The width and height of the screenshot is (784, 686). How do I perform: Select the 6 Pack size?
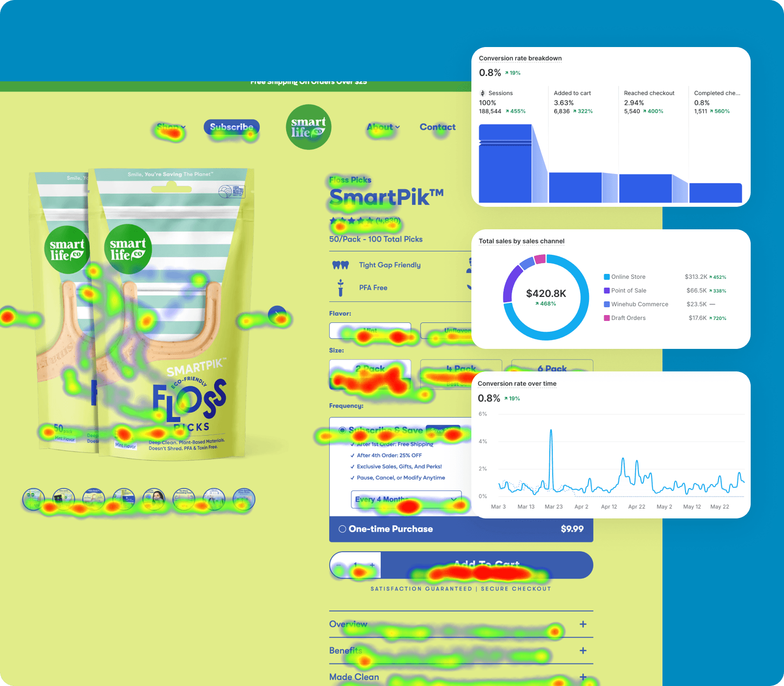click(x=552, y=368)
